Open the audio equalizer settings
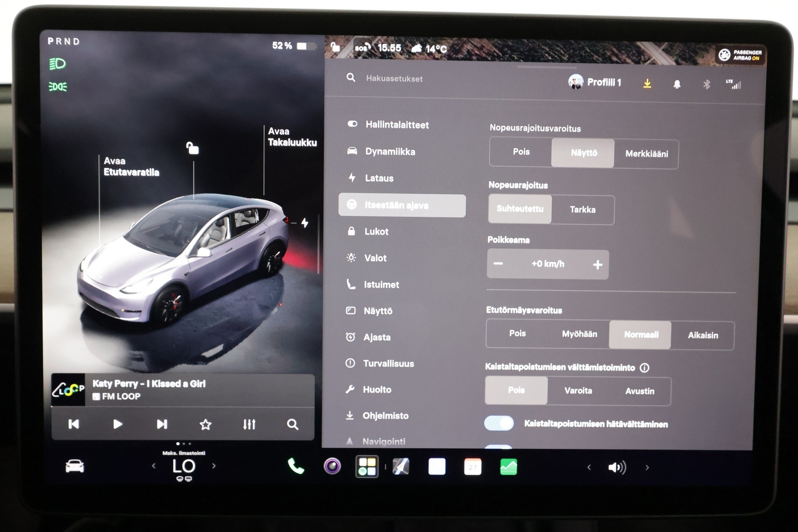Image resolution: width=798 pixels, height=532 pixels. (249, 424)
